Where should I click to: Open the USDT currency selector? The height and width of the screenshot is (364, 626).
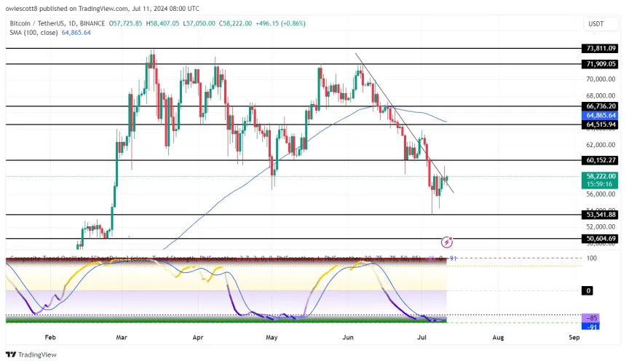(596, 24)
